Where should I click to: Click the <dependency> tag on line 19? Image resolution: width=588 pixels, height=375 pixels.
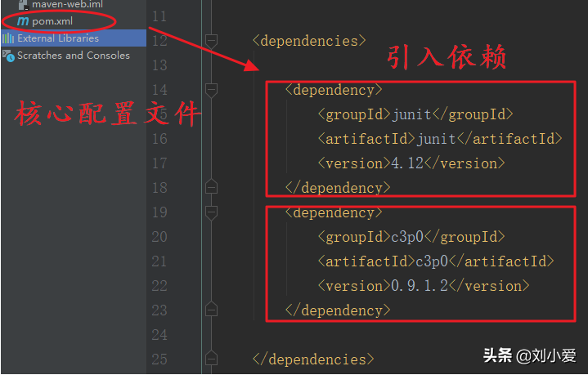(x=334, y=213)
